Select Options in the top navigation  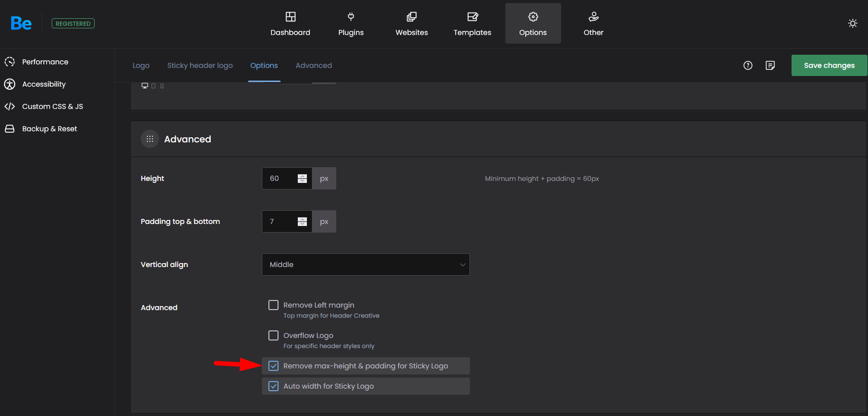click(533, 23)
